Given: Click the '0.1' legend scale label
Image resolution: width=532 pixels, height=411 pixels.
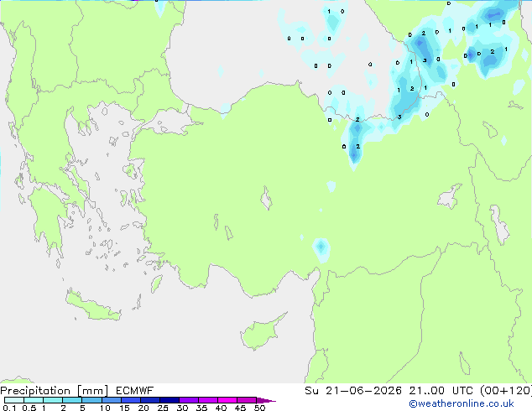Looking at the screenshot, I should (x=9, y=408).
